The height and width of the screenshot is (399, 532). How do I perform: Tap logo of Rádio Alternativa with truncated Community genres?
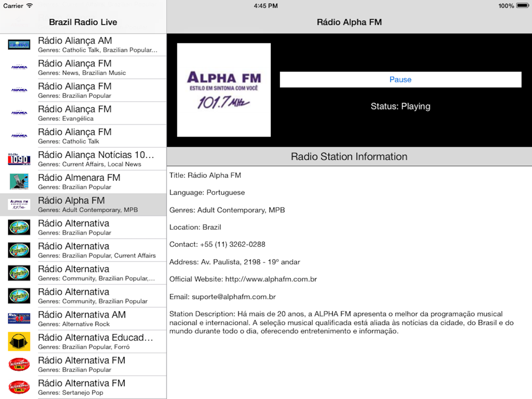pyautogui.click(x=19, y=273)
